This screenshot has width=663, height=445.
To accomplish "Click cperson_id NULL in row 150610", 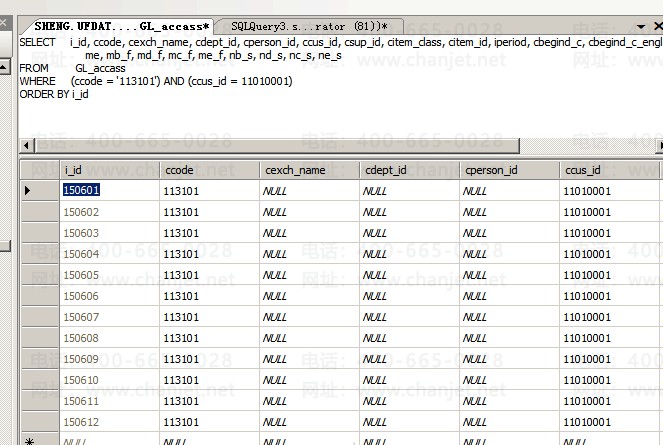I will point(509,380).
